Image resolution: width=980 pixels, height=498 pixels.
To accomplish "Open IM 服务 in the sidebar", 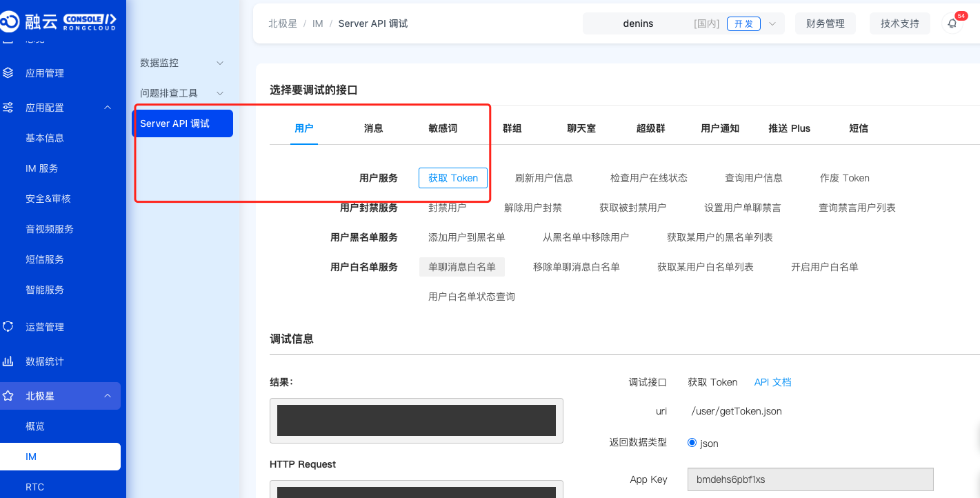I will pyautogui.click(x=42, y=168).
